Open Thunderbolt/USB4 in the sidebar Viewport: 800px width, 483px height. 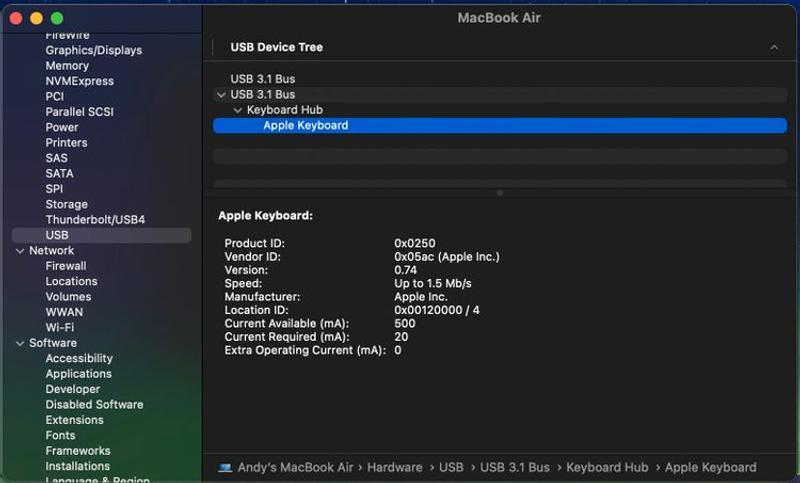pos(95,220)
